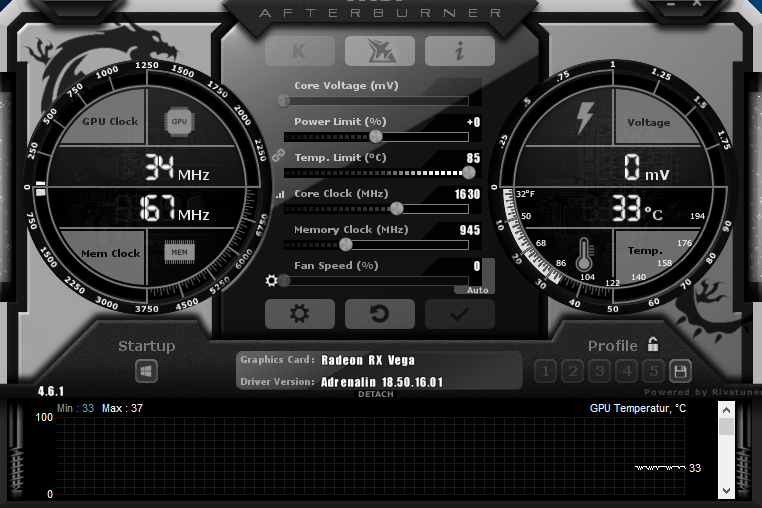Open the curve editor bars icon beside Core Clock
Viewport: 762px width, 508px height.
[x=280, y=194]
